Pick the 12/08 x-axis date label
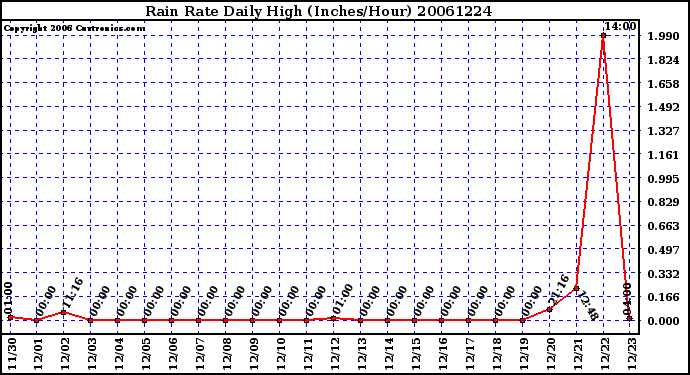The image size is (690, 375). point(227,354)
